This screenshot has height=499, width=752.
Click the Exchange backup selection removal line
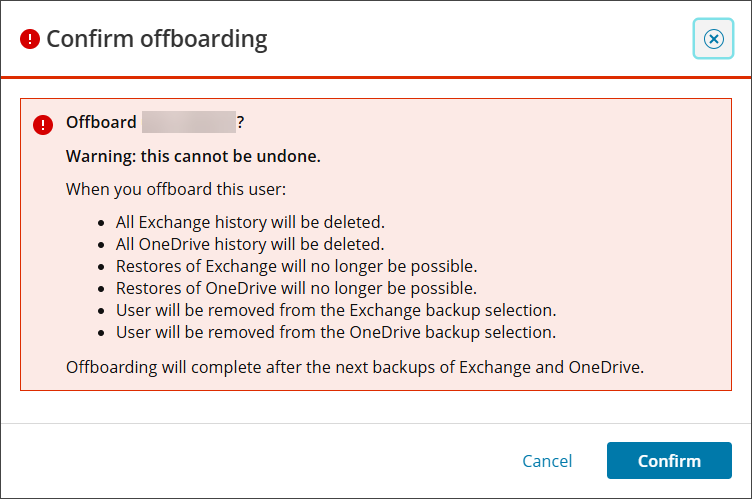click(336, 309)
